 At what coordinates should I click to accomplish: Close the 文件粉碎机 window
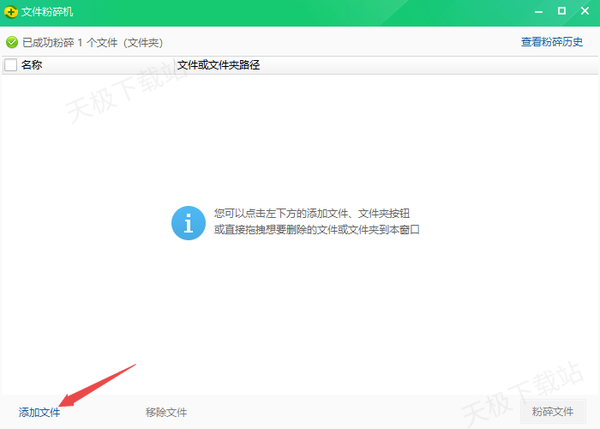(x=586, y=13)
